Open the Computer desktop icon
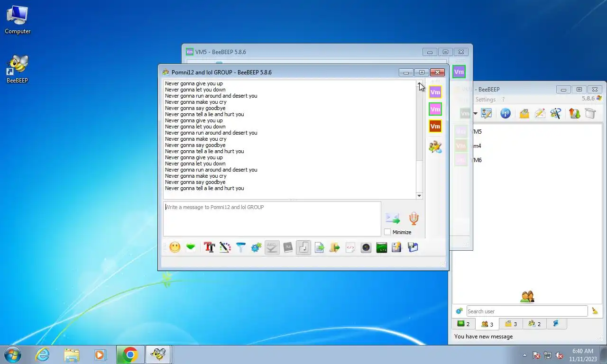The image size is (607, 364). (x=18, y=20)
